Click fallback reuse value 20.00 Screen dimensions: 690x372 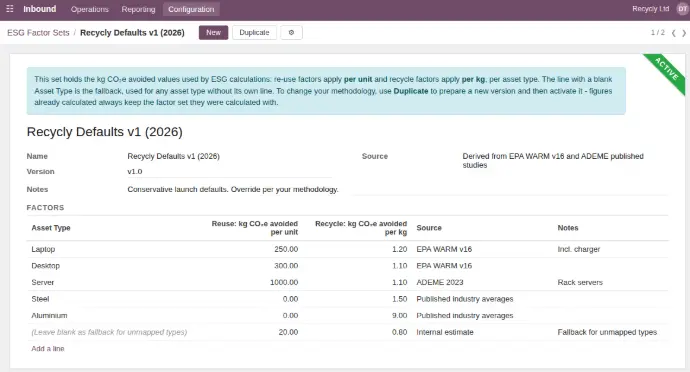click(x=288, y=332)
